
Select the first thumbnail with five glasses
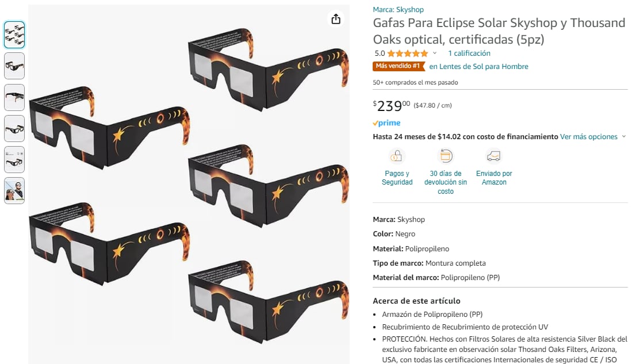pyautogui.click(x=14, y=35)
